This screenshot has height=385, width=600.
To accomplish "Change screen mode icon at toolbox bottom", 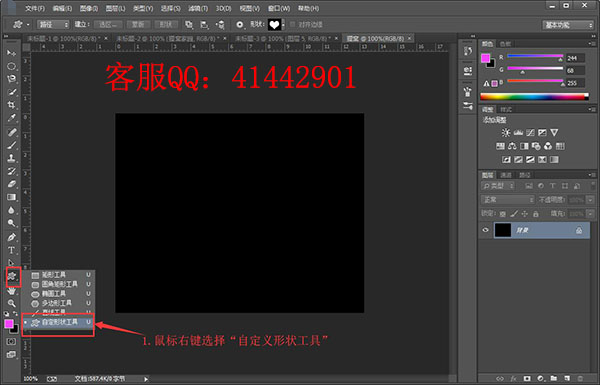I will point(11,355).
